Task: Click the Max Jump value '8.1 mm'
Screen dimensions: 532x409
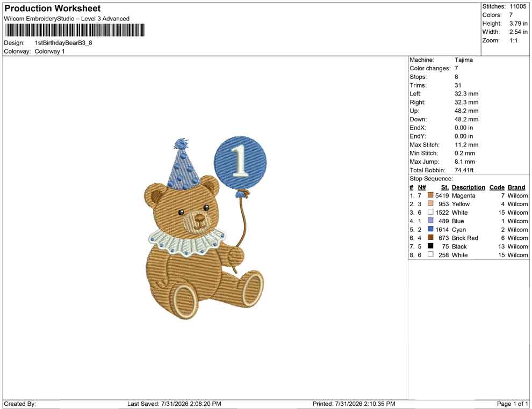Action: click(x=465, y=162)
